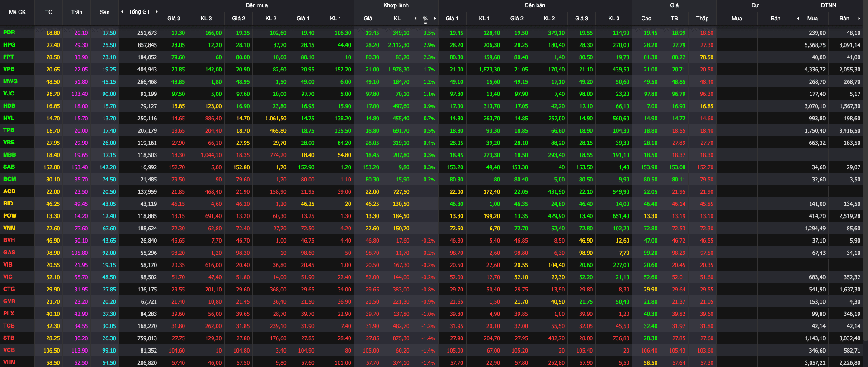Click the % column header label
Image resolution: width=868 pixels, height=367 pixels.
point(425,19)
